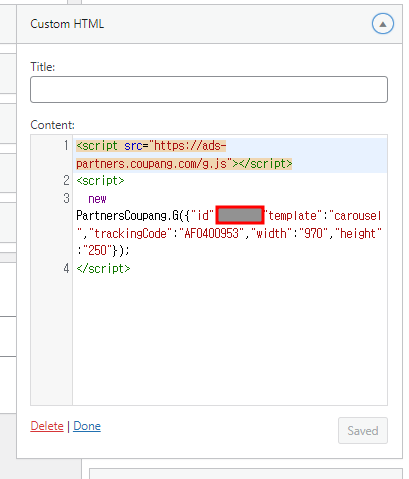Click line number 4 in code gutter

tap(66, 268)
